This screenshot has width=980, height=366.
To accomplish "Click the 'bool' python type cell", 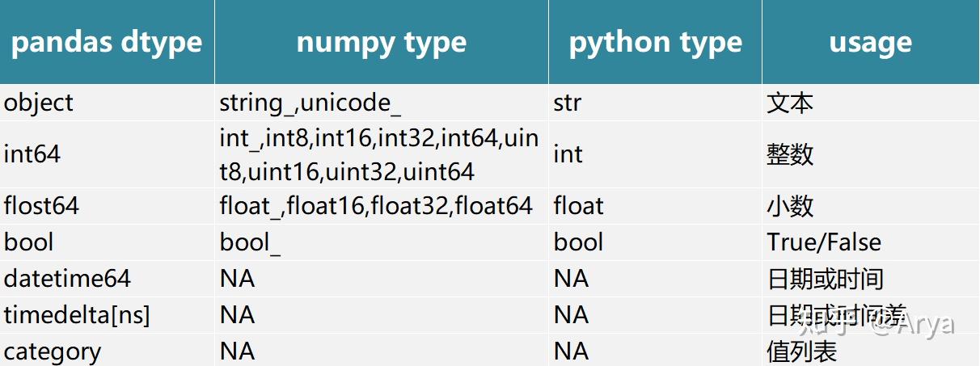I will click(655, 242).
